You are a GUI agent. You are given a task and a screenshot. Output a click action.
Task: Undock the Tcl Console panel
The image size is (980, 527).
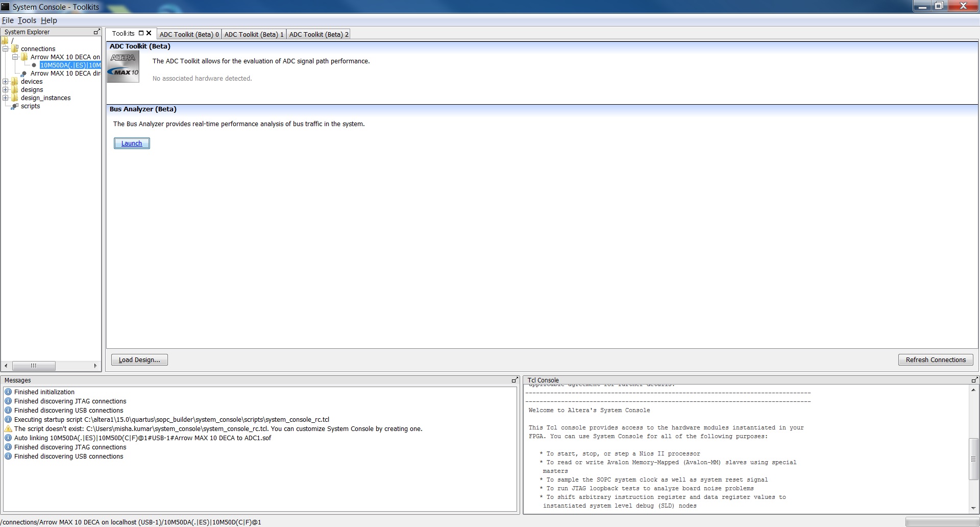click(974, 380)
